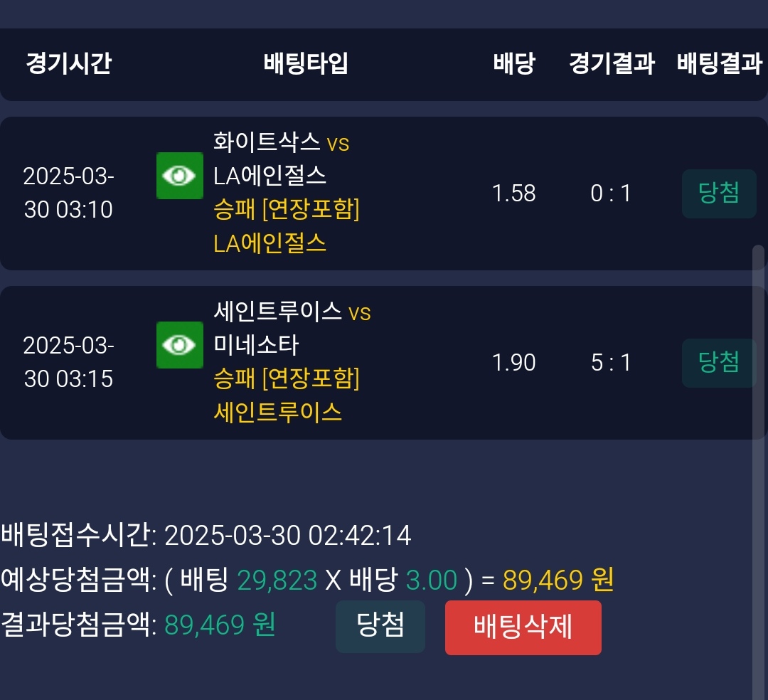Image resolution: width=768 pixels, height=700 pixels.
Task: Click the 1.58 odds value
Action: pyautogui.click(x=513, y=193)
